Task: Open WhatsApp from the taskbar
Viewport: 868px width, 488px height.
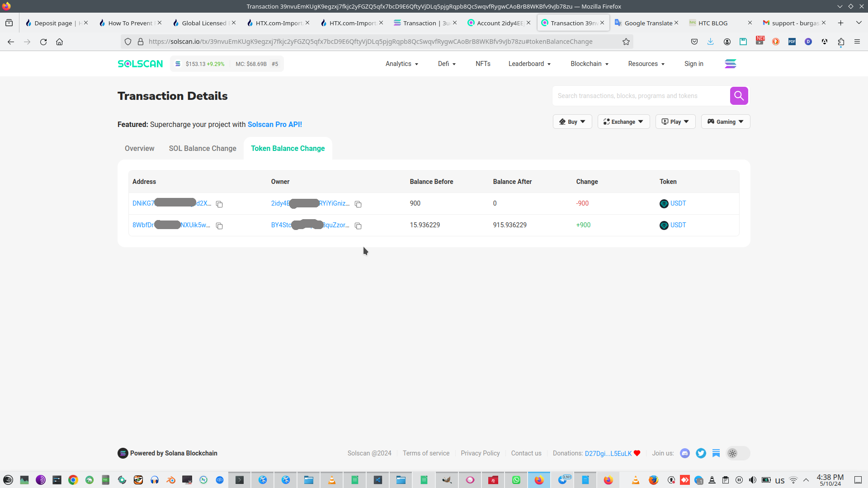Action: 516,480
